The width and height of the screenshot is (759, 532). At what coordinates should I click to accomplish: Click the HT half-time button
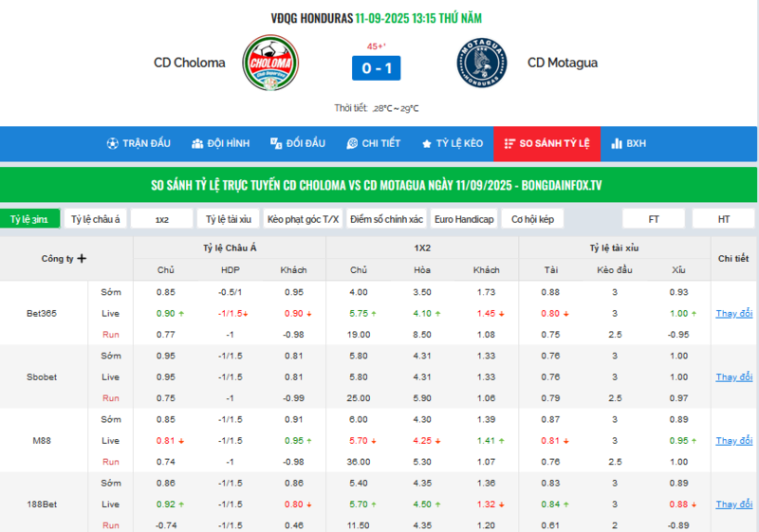tap(723, 219)
